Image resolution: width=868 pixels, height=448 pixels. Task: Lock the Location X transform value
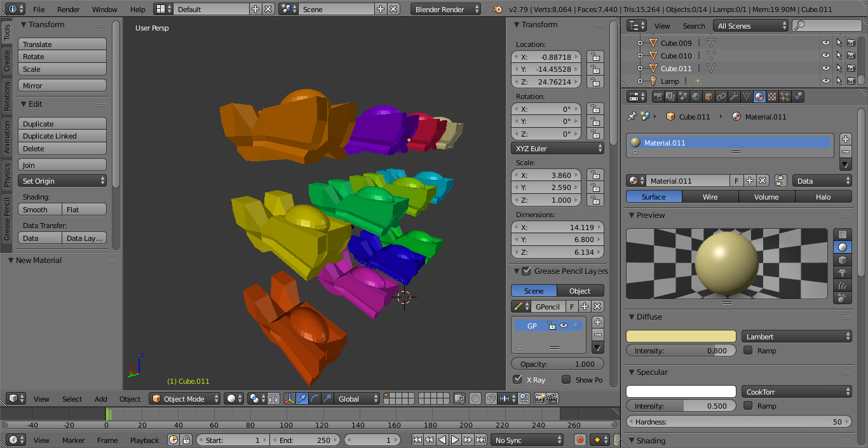coord(595,57)
